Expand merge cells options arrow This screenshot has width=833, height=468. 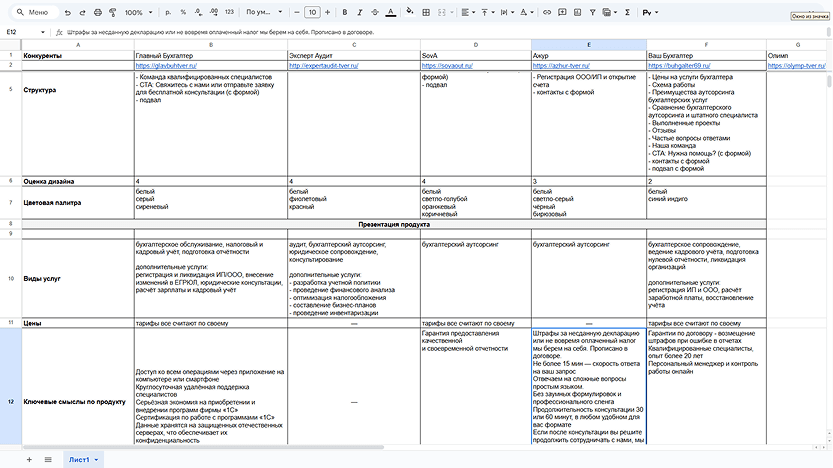[x=452, y=12]
